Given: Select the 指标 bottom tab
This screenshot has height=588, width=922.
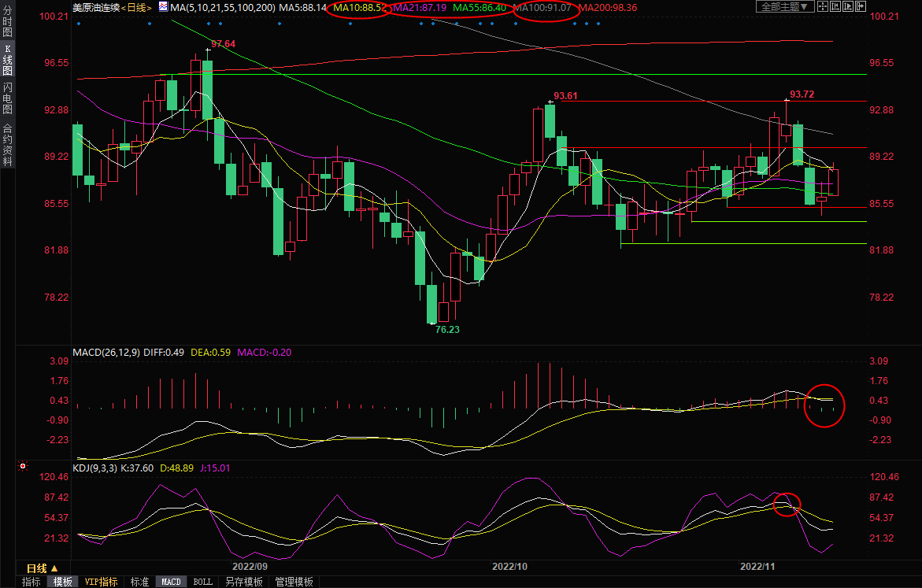Looking at the screenshot, I should coord(31,582).
